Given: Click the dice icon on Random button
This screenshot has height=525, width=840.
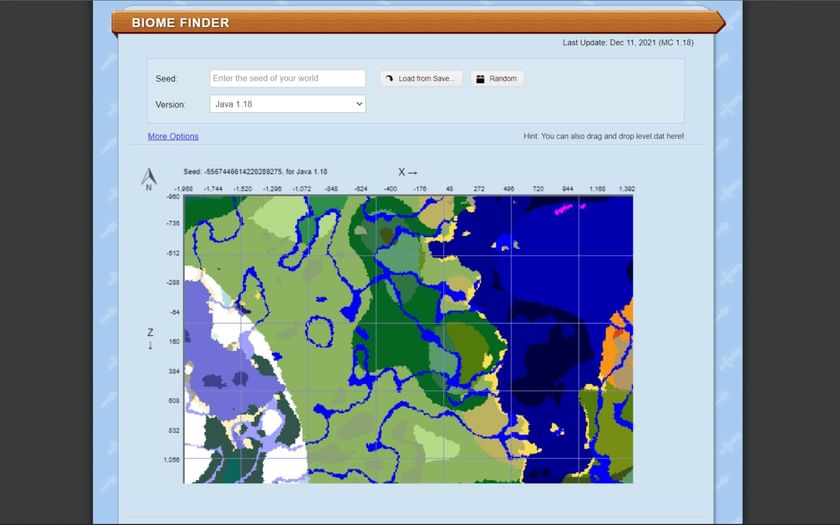Looking at the screenshot, I should coord(480,79).
